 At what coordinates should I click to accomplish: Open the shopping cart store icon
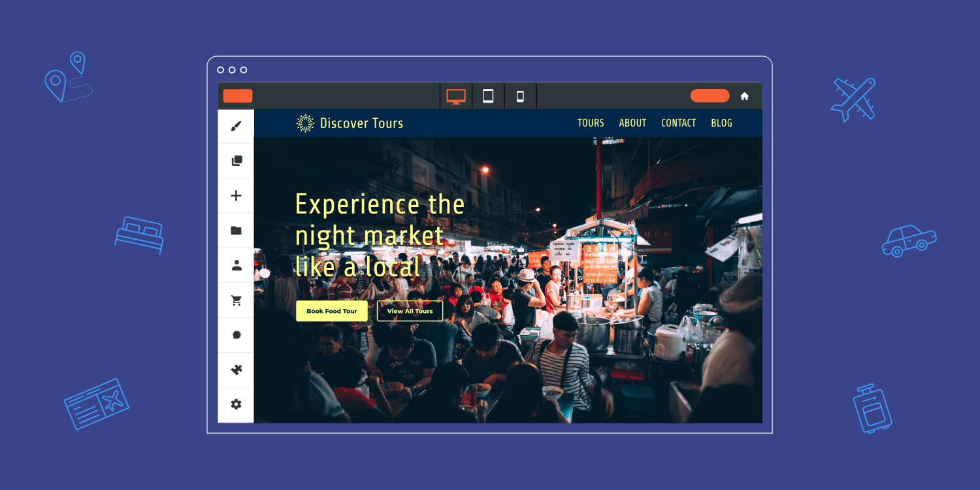(x=236, y=301)
